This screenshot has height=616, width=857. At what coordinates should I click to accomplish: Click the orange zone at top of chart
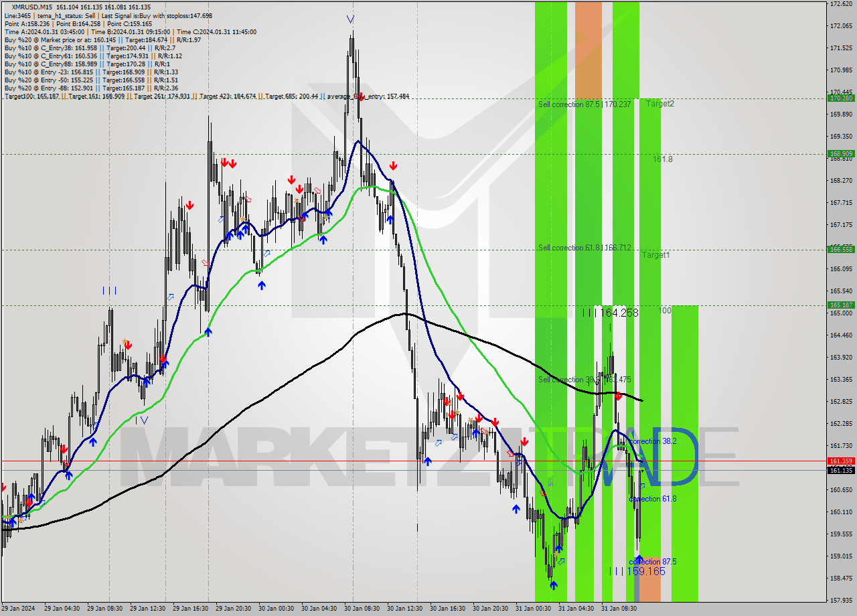coord(588,50)
